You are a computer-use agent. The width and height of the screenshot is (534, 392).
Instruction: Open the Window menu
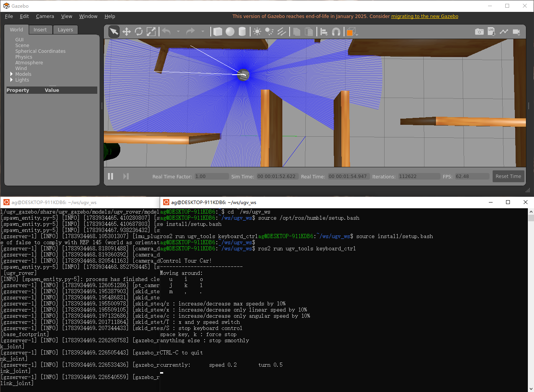(x=88, y=16)
